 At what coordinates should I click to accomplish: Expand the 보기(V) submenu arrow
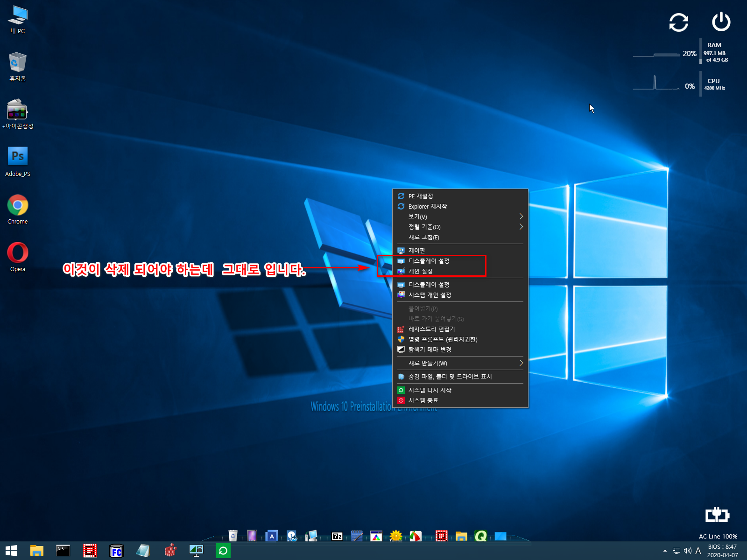point(521,217)
